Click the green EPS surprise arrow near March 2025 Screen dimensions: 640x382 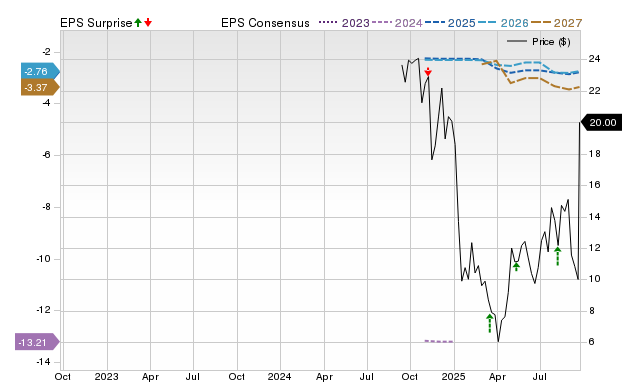pos(490,323)
